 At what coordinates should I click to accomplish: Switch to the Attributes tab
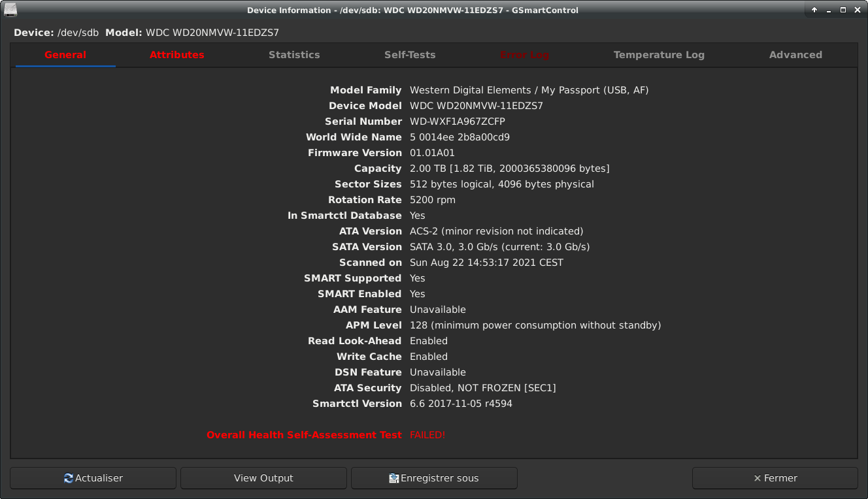tap(176, 55)
